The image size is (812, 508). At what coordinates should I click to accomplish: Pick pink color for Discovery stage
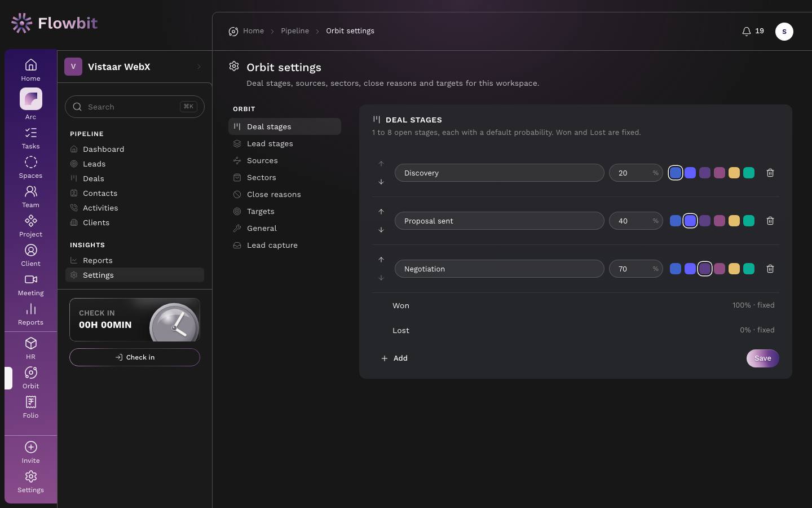point(720,173)
